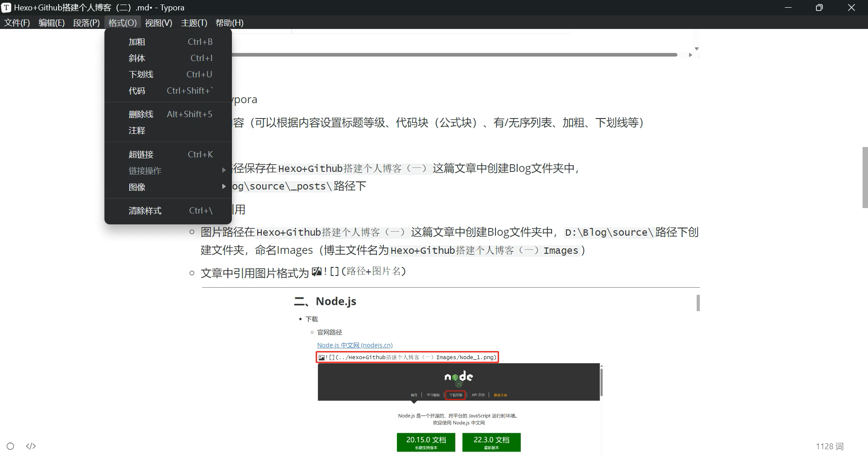868x456 pixels.
Task: Open the 段落(P) menu
Action: tap(86, 23)
